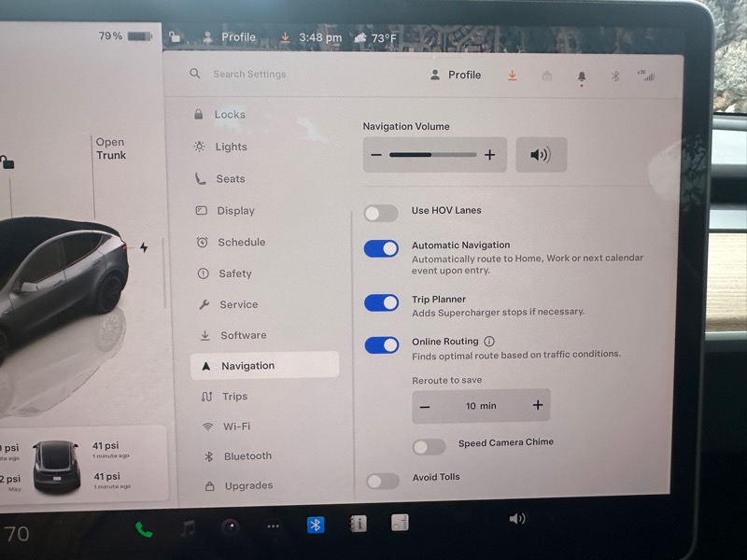Open the music app from bottom bar
This screenshot has height=560, width=747.
(188, 528)
